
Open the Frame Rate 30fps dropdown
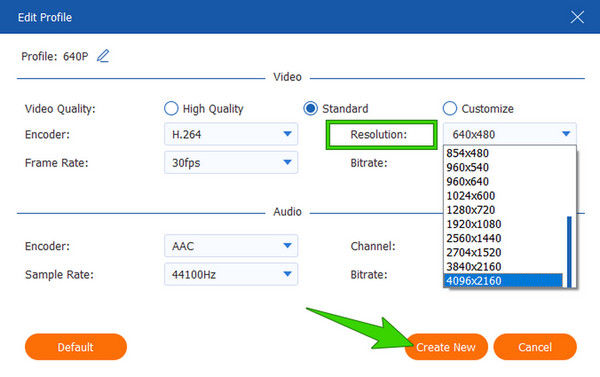(231, 162)
